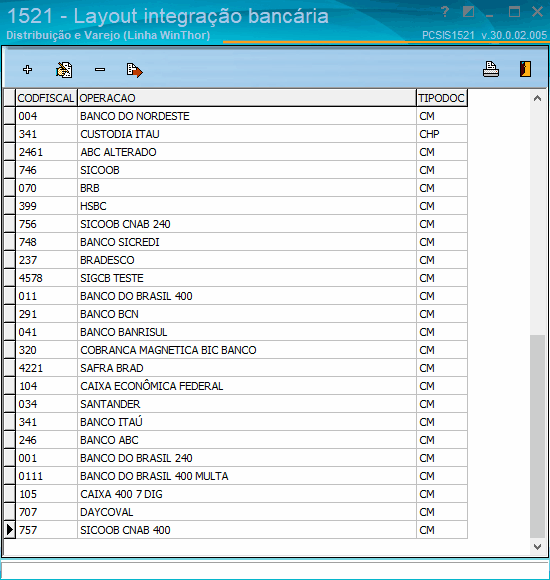
Task: Click the scrollbar up arrow
Action: 537,98
